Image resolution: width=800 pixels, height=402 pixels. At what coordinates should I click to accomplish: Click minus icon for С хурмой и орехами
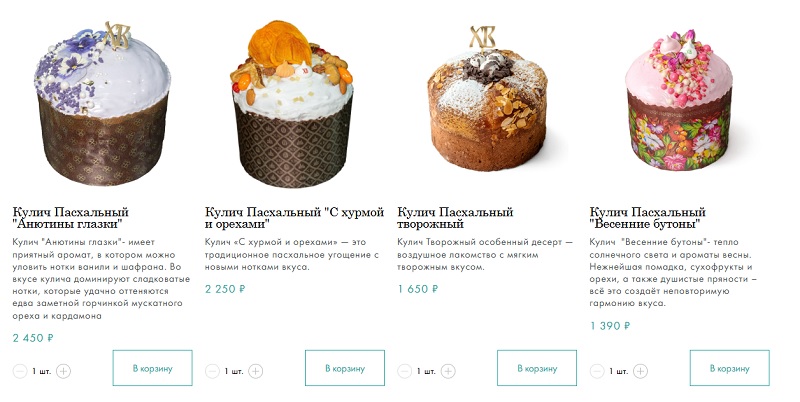pyautogui.click(x=212, y=371)
